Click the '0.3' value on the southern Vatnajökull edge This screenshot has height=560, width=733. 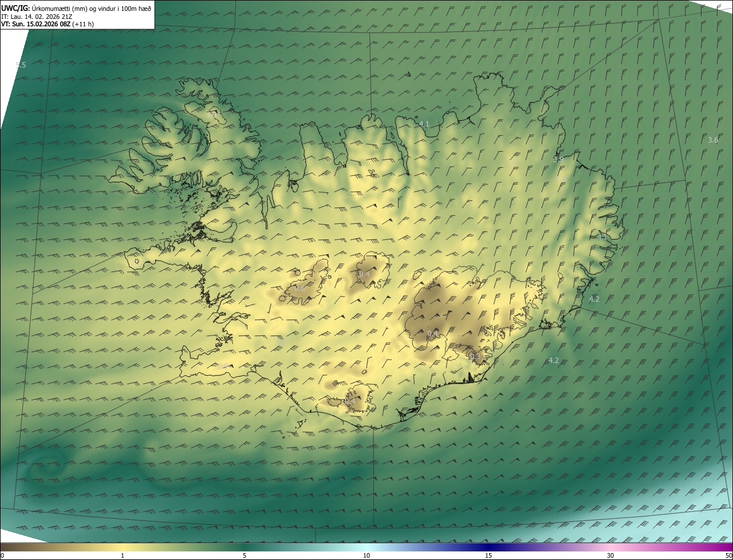[475, 356]
